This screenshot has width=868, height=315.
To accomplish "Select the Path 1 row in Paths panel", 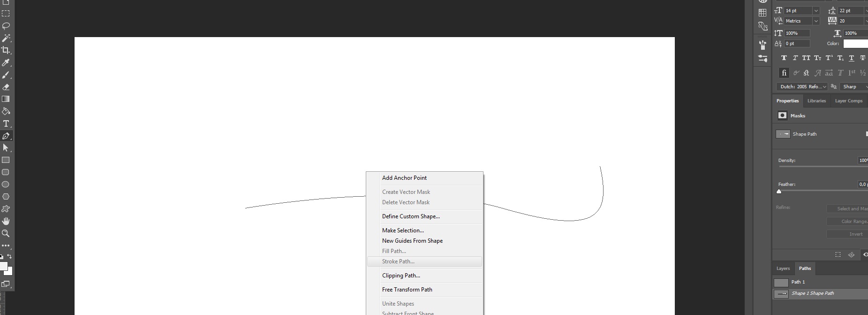I will (x=820, y=282).
